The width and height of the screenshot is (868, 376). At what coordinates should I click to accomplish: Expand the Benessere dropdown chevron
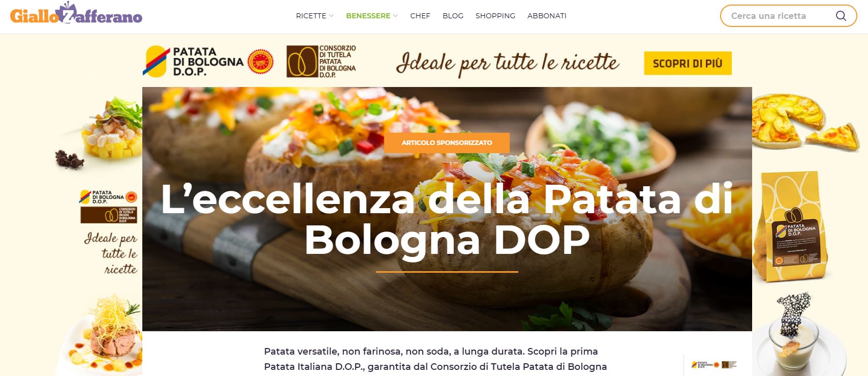(395, 16)
